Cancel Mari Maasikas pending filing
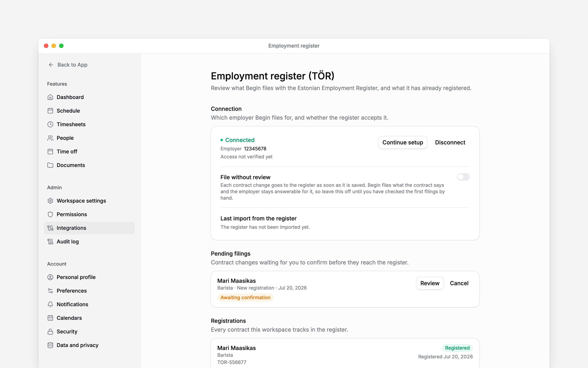Viewport: 588px width, 368px height. click(459, 283)
